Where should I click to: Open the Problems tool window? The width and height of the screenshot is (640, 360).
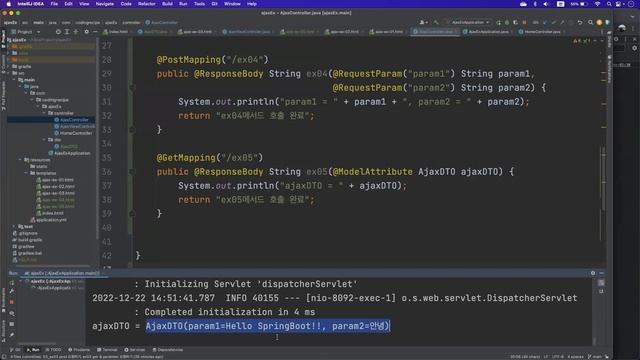[x=79, y=350]
